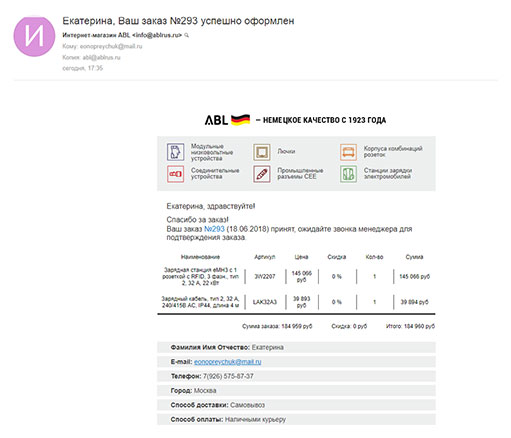Click the green EV charging stations icon
This screenshot has height=438, width=511.
(348, 174)
